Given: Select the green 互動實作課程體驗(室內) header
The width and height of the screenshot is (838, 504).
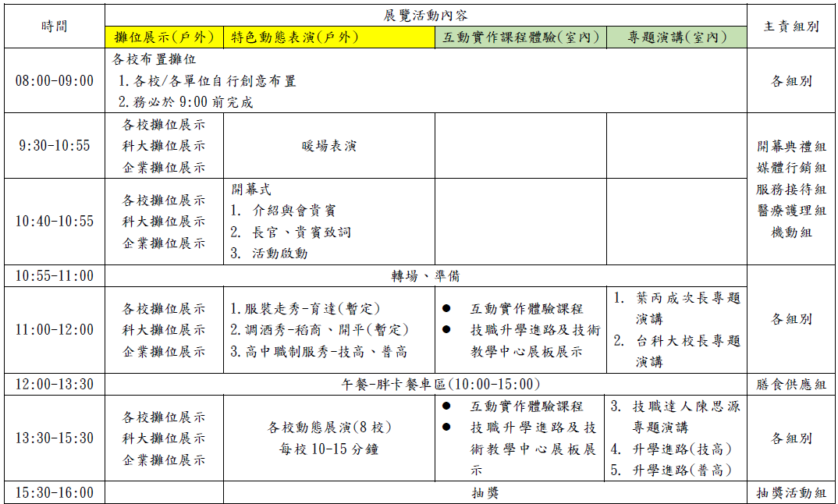Looking at the screenshot, I should coord(520,37).
